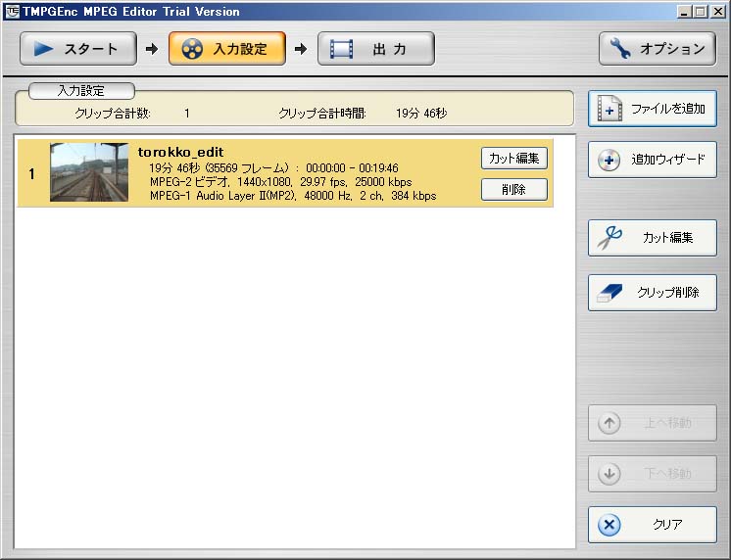Image resolution: width=731 pixels, height=560 pixels.
Task: Select the torokko_edit clip thumbnail
Action: pos(89,172)
